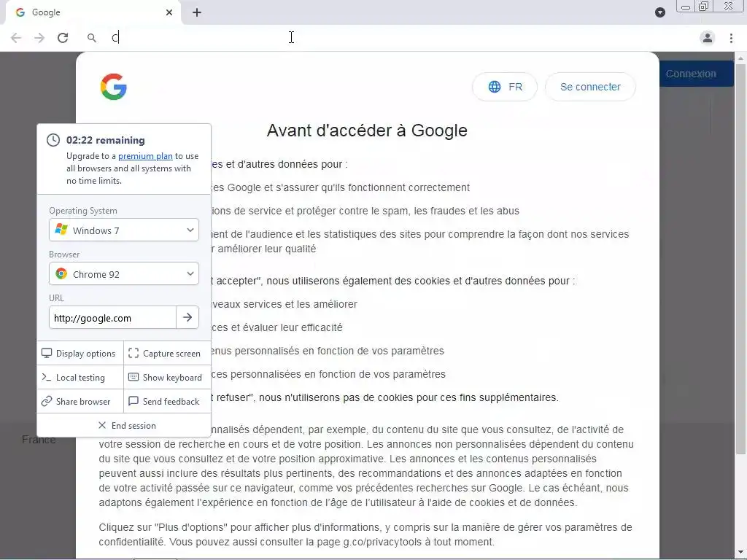Open the premium plan link
The width and height of the screenshot is (747, 560).
[145, 156]
